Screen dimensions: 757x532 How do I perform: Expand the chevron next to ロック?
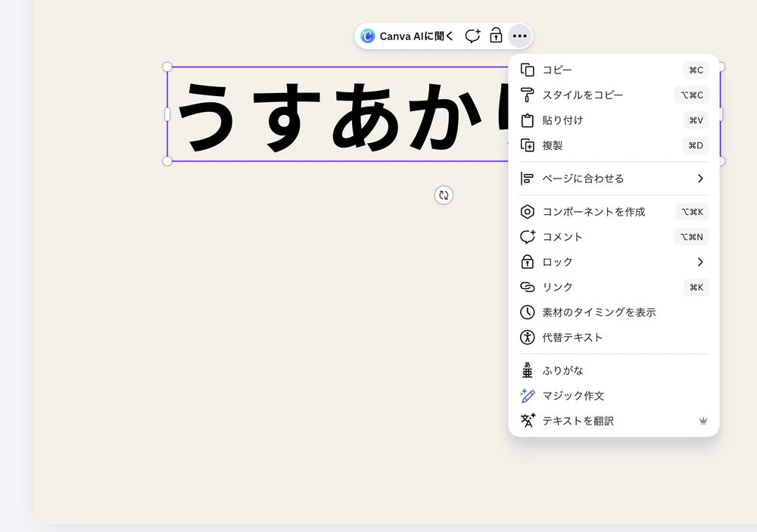(700, 262)
